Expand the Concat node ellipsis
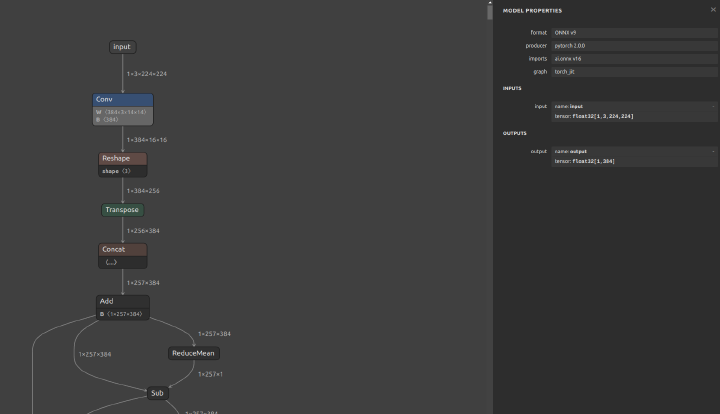This screenshot has width=720, height=414. 111,262
